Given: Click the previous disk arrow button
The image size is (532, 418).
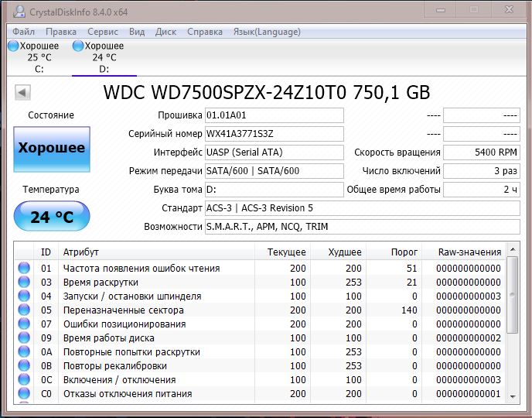Looking at the screenshot, I should (x=22, y=92).
